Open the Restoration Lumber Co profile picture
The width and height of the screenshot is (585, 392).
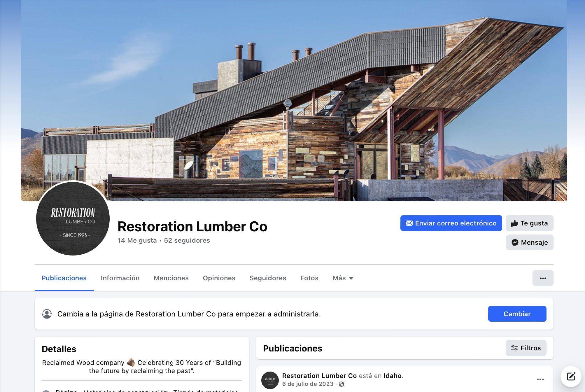point(73,218)
